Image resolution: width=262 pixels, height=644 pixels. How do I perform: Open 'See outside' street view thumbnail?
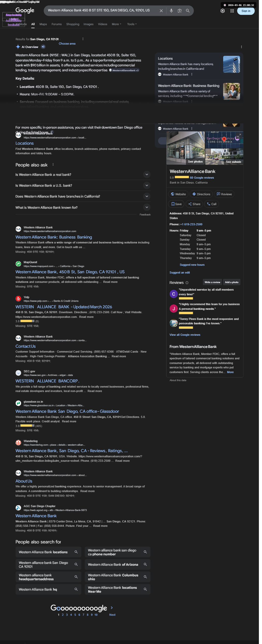click(224, 157)
